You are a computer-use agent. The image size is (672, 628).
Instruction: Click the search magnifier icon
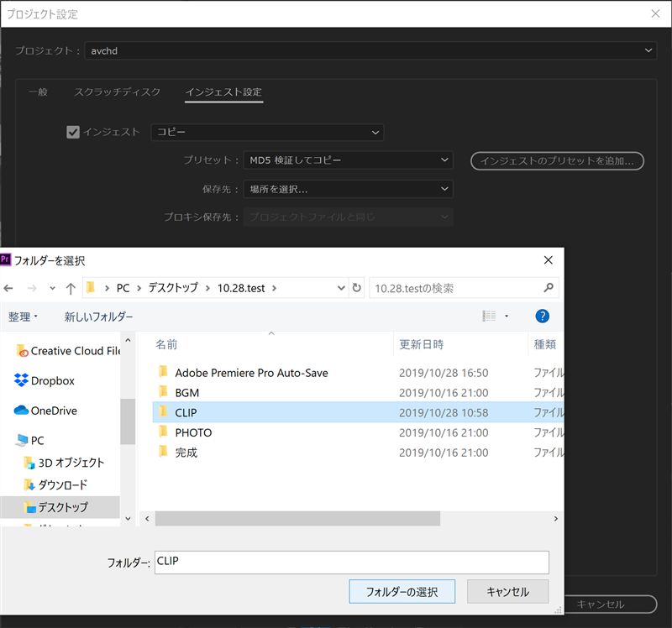click(549, 288)
